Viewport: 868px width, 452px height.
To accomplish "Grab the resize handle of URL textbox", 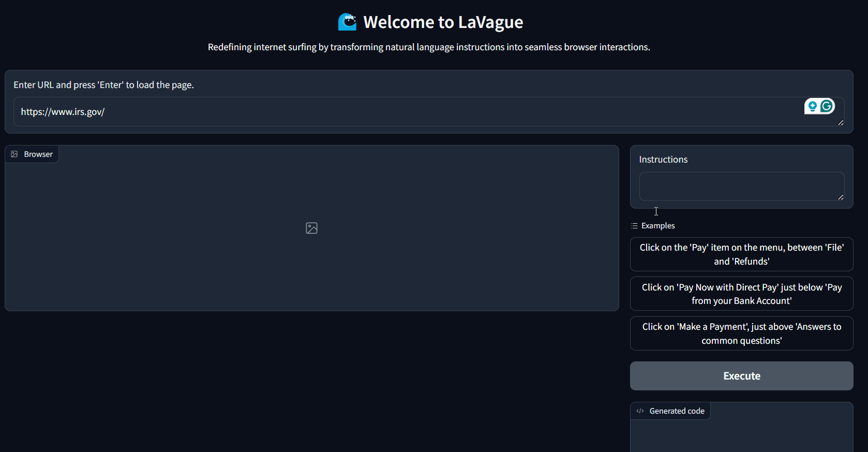I will 841,123.
